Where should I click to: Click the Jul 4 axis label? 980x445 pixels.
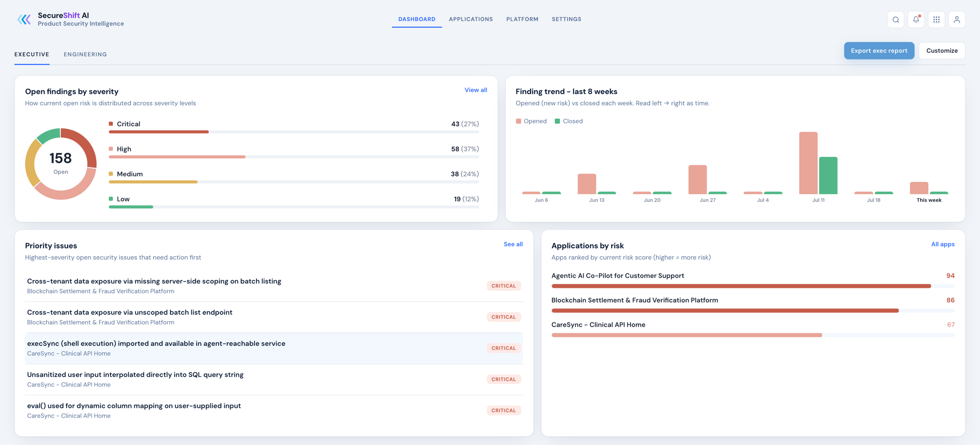click(x=763, y=200)
